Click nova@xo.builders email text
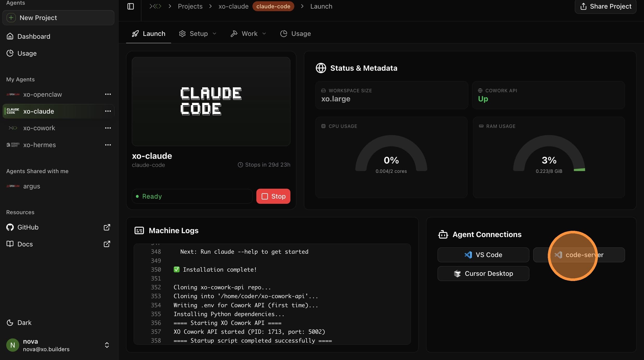644x360 pixels. point(46,349)
